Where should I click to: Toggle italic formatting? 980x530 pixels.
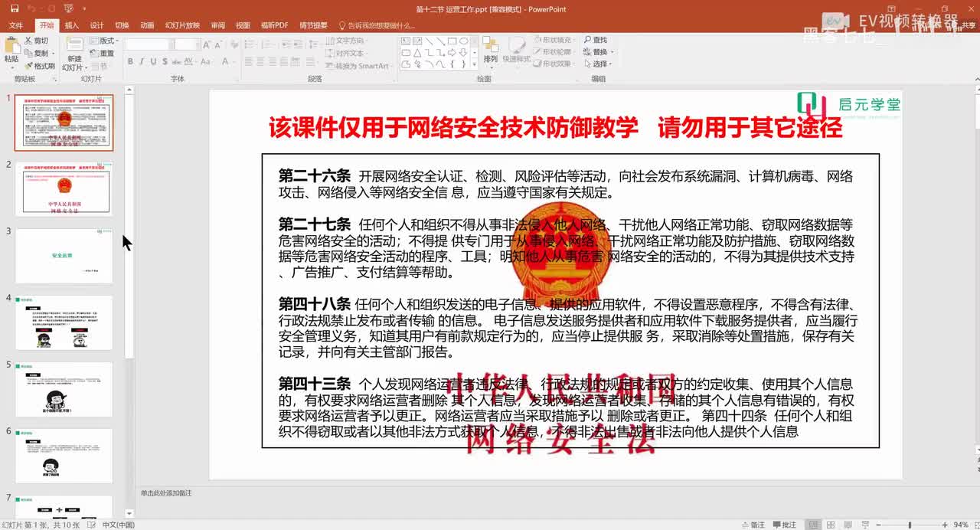pyautogui.click(x=142, y=61)
